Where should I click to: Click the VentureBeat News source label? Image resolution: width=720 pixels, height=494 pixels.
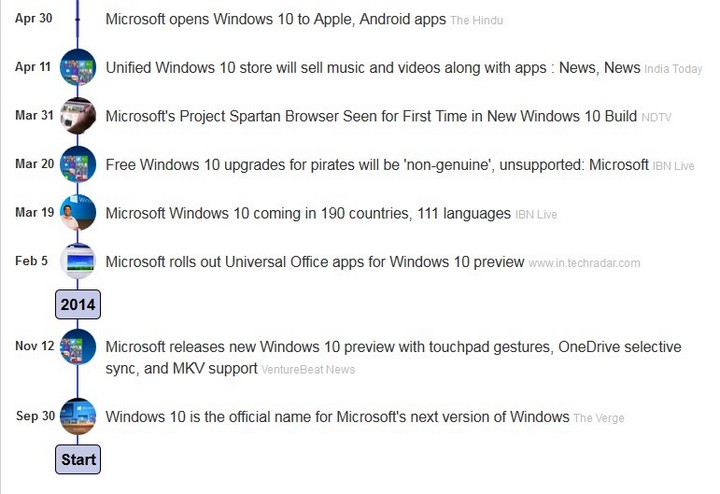(x=308, y=369)
